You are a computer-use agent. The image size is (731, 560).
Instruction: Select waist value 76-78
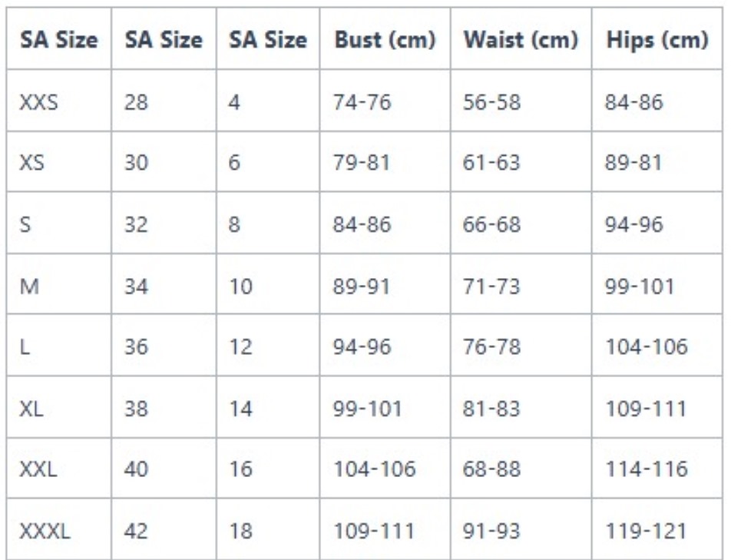pos(491,347)
